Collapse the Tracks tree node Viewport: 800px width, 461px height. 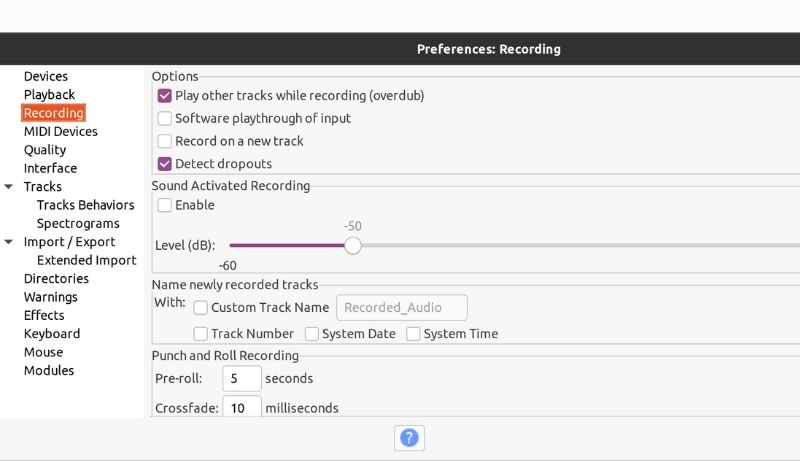[9, 187]
